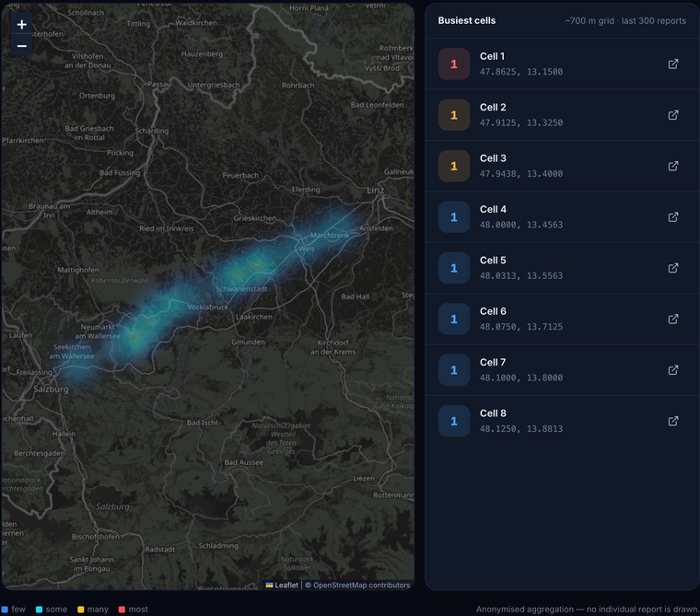Zoom out on the heatmap map
This screenshot has width=700, height=616.
(x=21, y=45)
